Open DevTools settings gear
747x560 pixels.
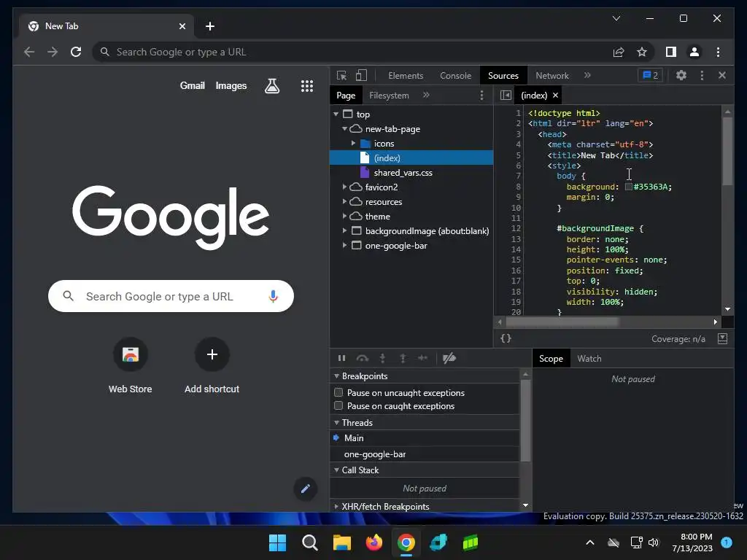681,75
